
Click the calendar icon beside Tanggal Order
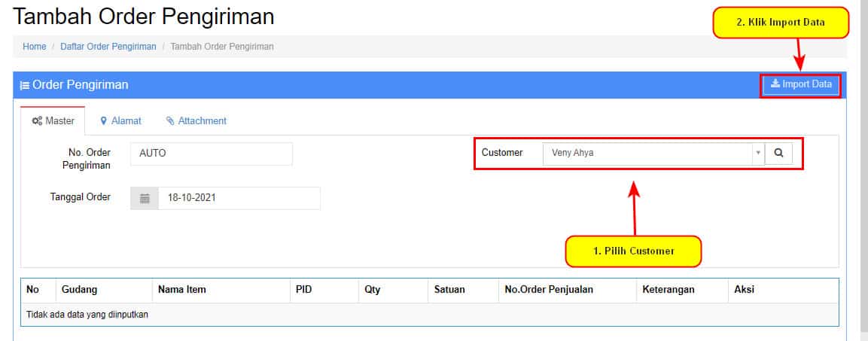coord(145,198)
